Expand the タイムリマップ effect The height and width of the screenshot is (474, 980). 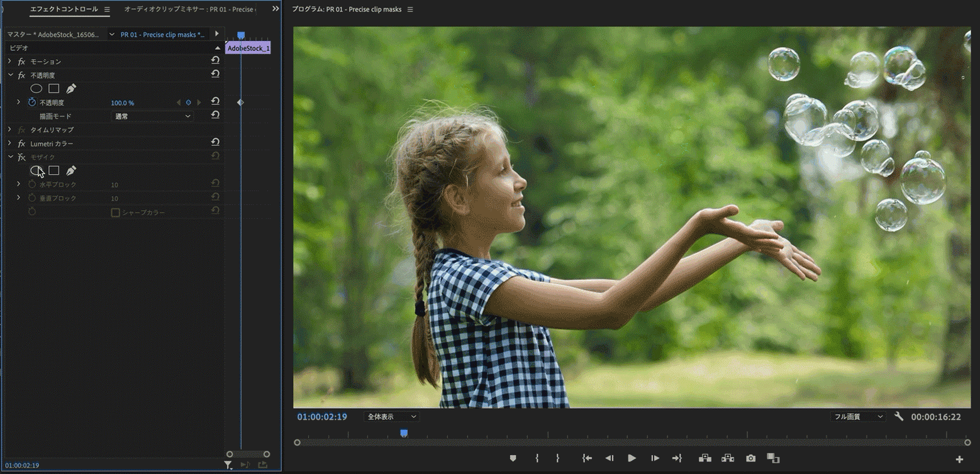[x=9, y=130]
